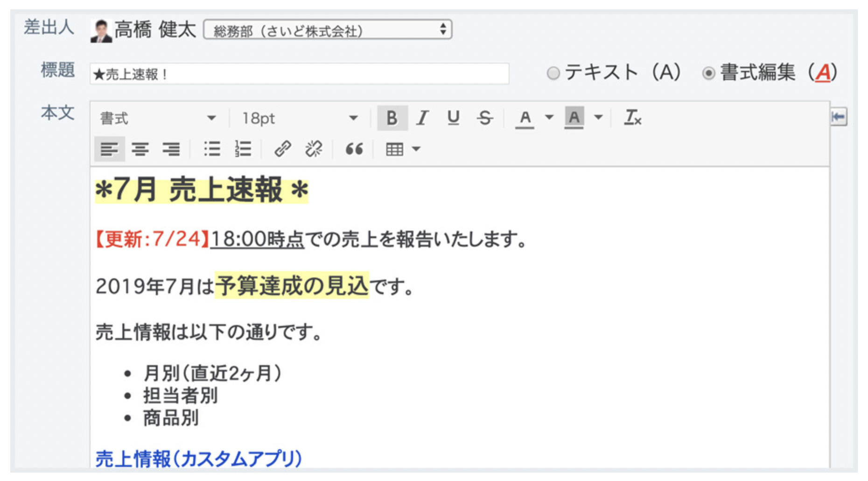
Task: Apply italic formatting
Action: 422,118
